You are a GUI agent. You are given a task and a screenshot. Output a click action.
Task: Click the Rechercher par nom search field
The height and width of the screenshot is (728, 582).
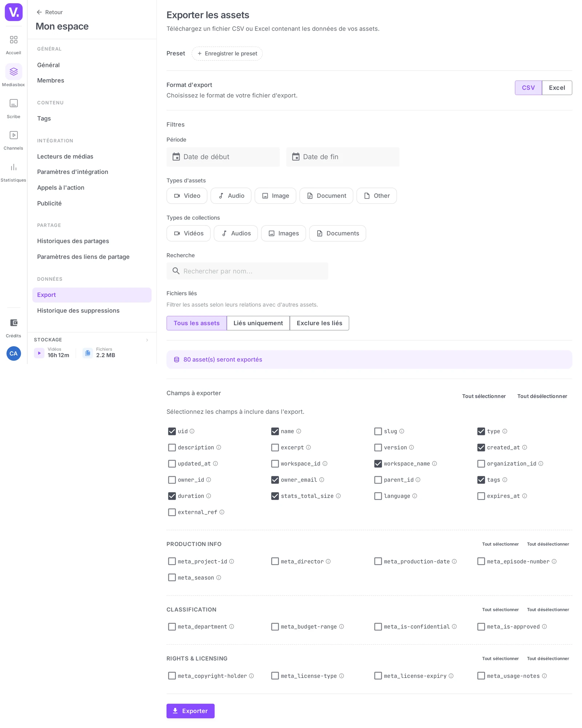247,271
